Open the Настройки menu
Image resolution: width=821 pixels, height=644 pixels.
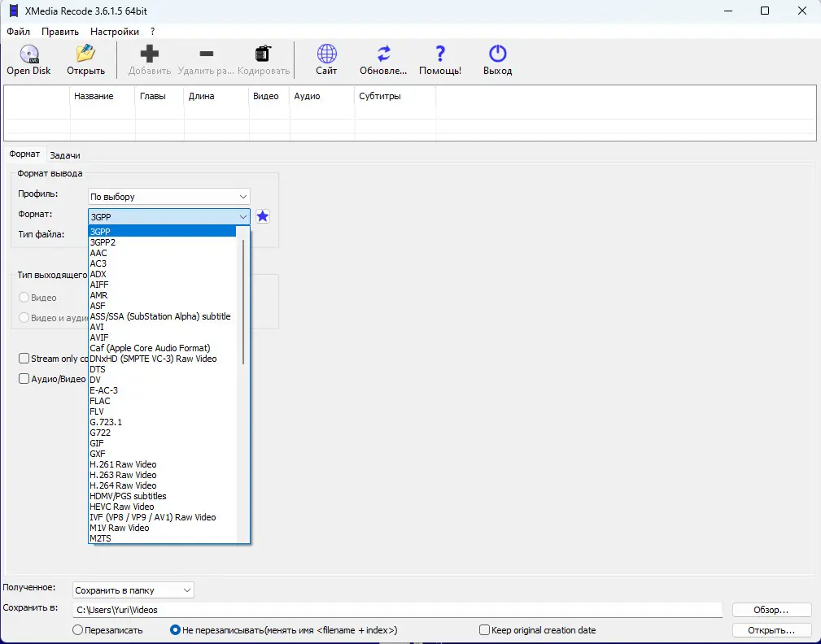coord(115,32)
